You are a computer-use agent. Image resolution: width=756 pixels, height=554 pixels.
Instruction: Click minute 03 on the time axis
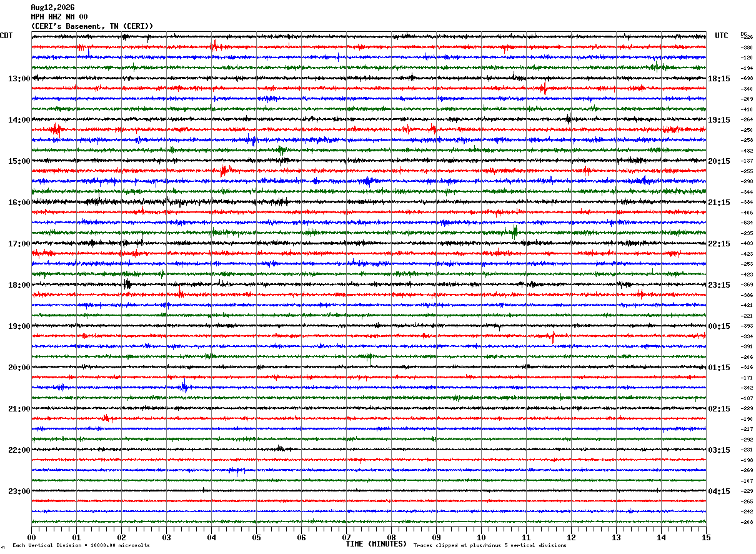pyautogui.click(x=166, y=537)
